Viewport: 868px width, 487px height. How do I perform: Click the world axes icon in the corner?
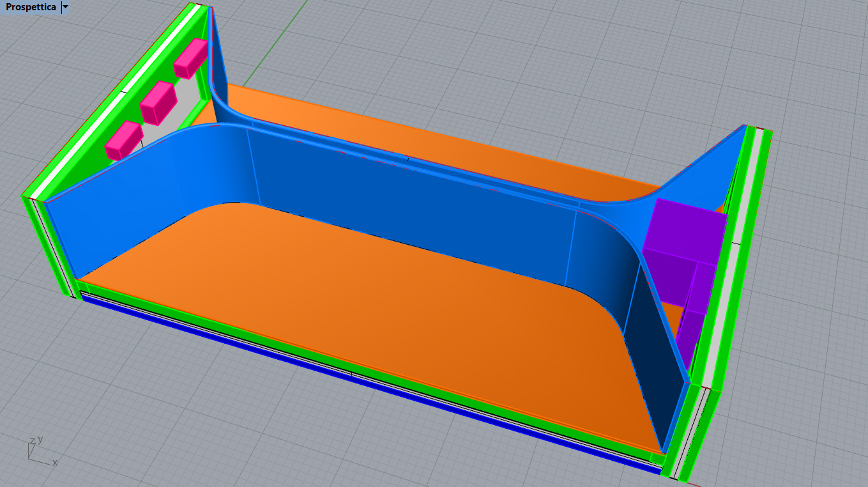38,449
